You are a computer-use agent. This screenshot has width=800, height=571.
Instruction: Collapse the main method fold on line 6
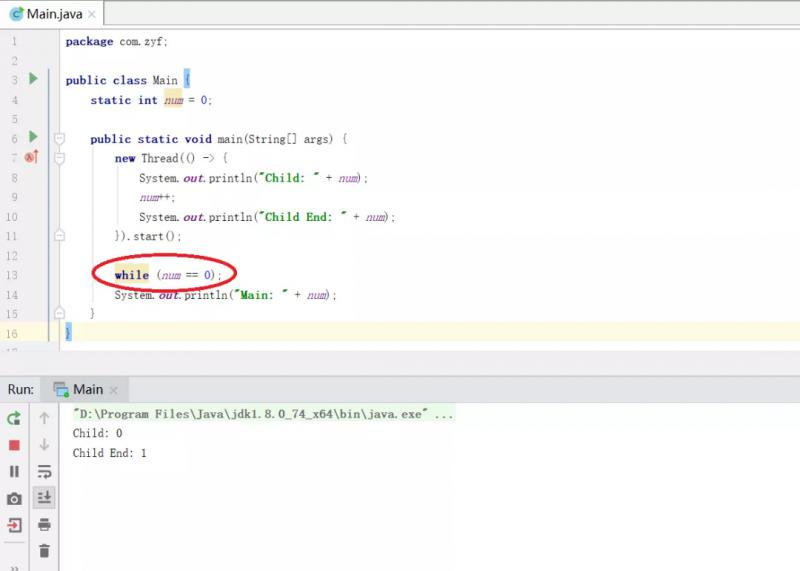[60, 138]
